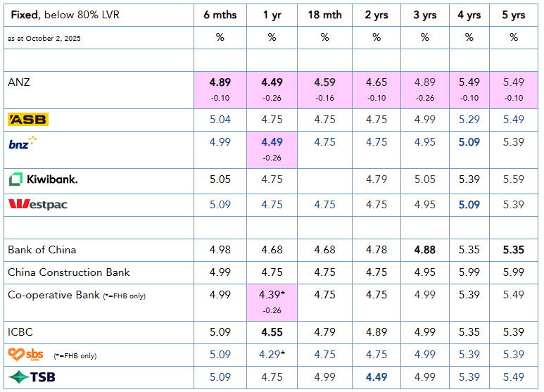Click ANZ 18 month rate 4.59

[x=324, y=82]
